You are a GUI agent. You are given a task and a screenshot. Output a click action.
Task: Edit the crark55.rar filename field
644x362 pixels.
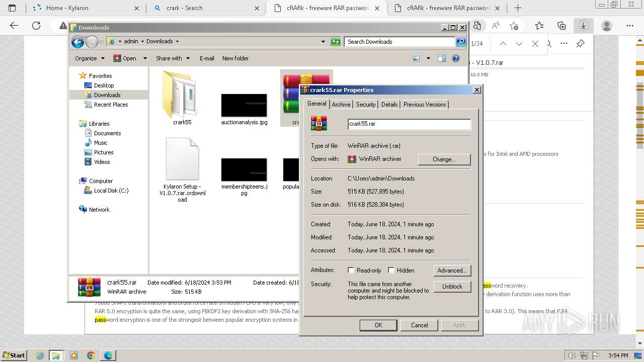[409, 124]
